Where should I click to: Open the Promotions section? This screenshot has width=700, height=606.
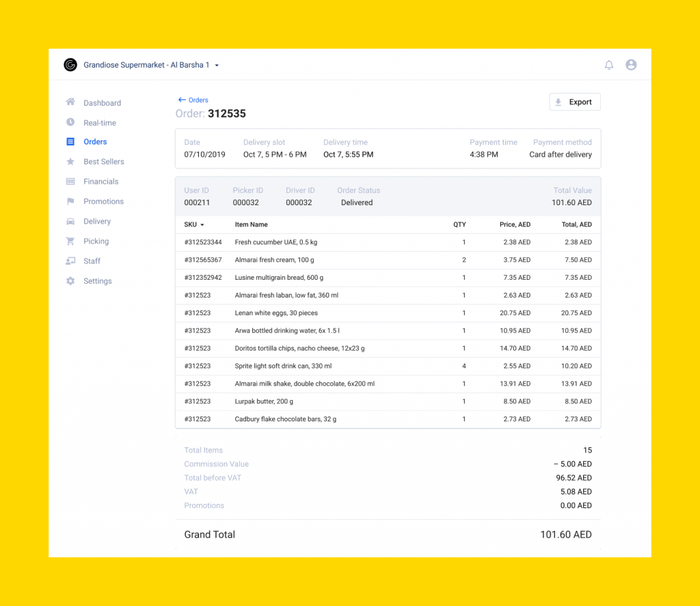coord(104,201)
